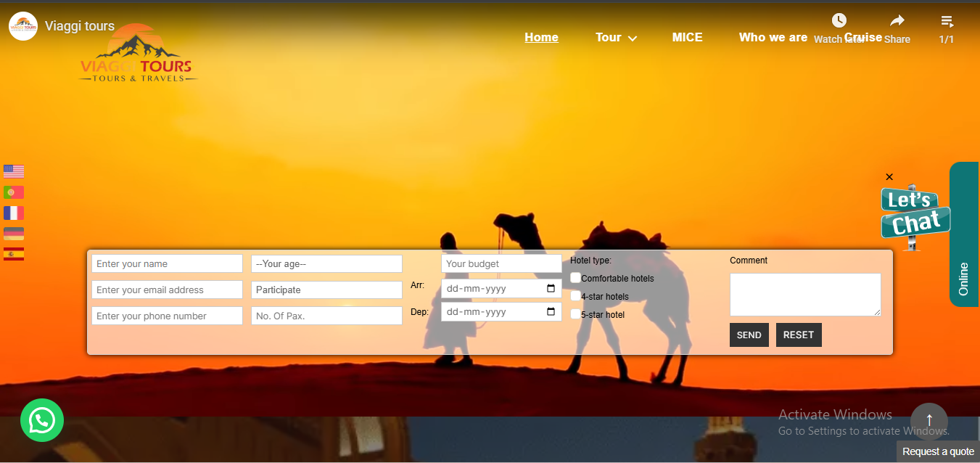Pick the Spanish flag language option

tap(14, 254)
